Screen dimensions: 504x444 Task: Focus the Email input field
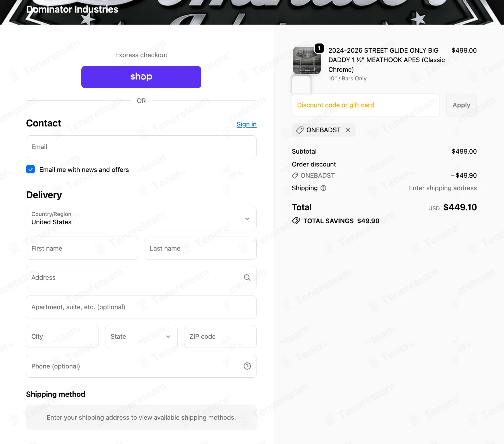(141, 147)
